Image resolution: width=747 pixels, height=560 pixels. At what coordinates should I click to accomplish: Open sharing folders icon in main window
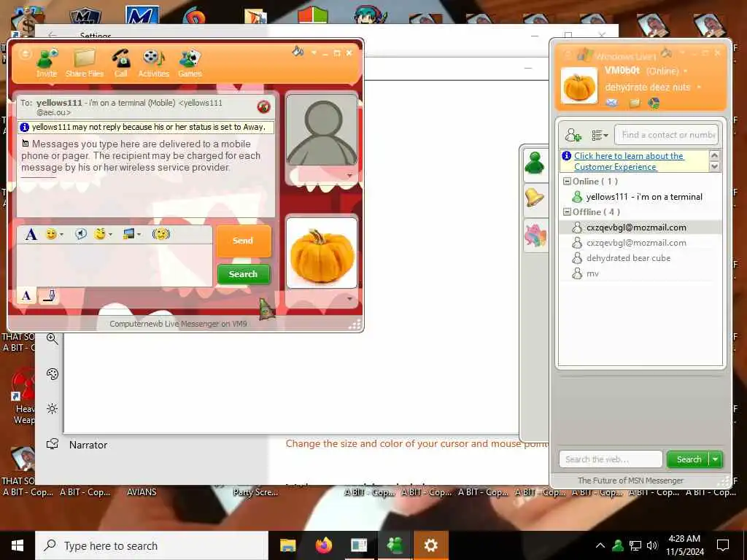coord(635,103)
